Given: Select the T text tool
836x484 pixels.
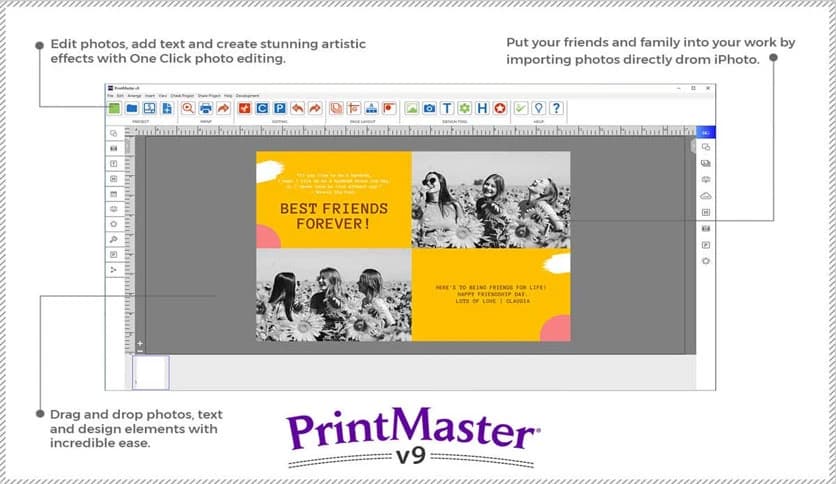Looking at the screenshot, I should click(x=447, y=108).
